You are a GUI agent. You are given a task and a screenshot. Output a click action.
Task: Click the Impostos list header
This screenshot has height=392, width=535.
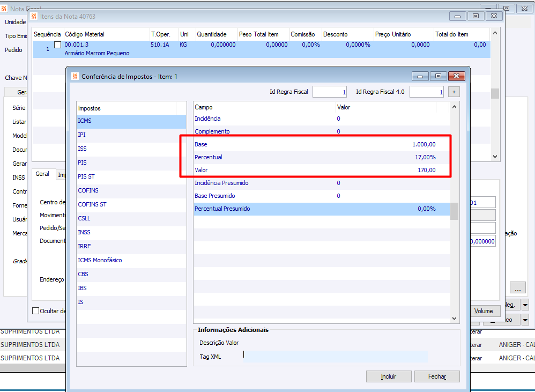tap(127, 108)
